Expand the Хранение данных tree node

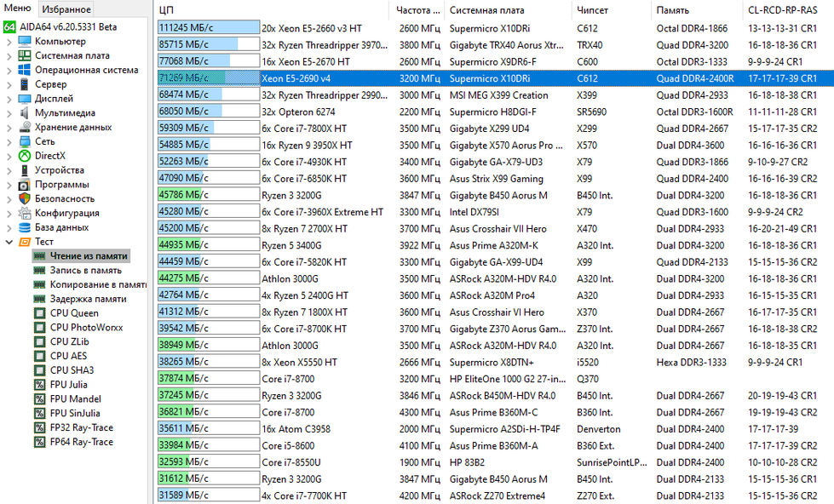click(9, 128)
